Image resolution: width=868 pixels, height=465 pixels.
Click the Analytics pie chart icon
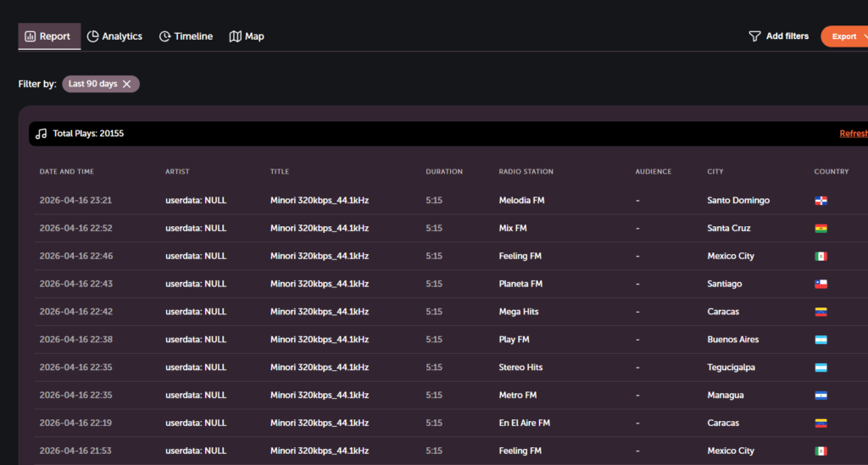93,36
